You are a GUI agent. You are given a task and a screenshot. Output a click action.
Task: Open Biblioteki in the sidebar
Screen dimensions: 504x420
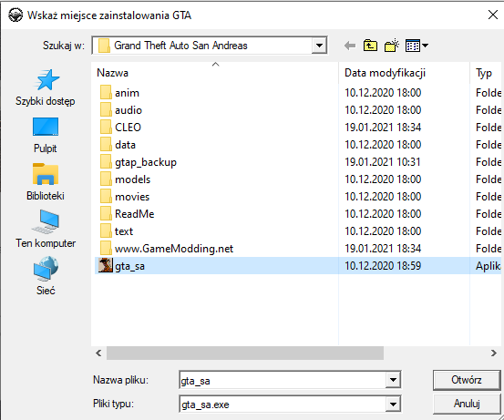pos(46,182)
